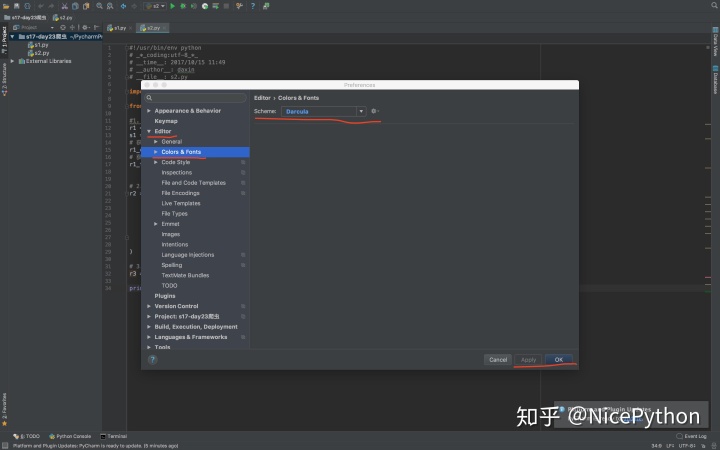Click the Apply button
720x450 pixels.
528,360
